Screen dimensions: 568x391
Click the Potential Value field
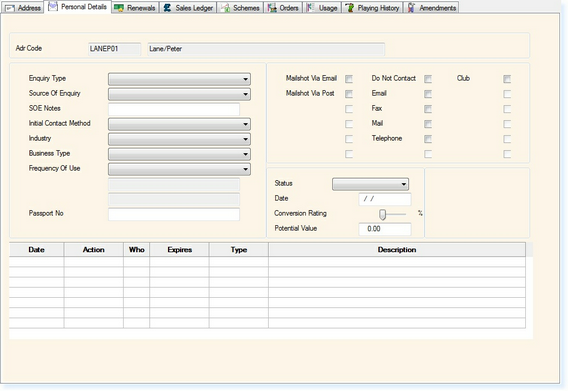click(385, 229)
